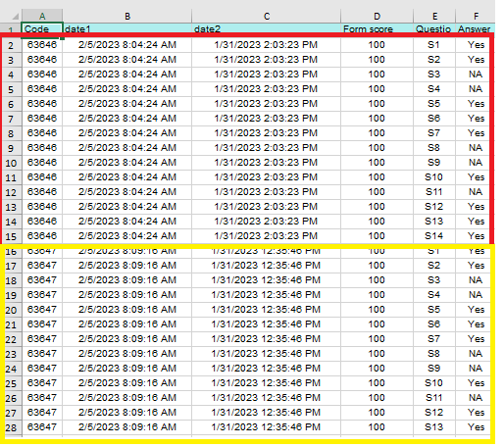The width and height of the screenshot is (504, 447).
Task: Select row 28 header
Action: point(11,427)
